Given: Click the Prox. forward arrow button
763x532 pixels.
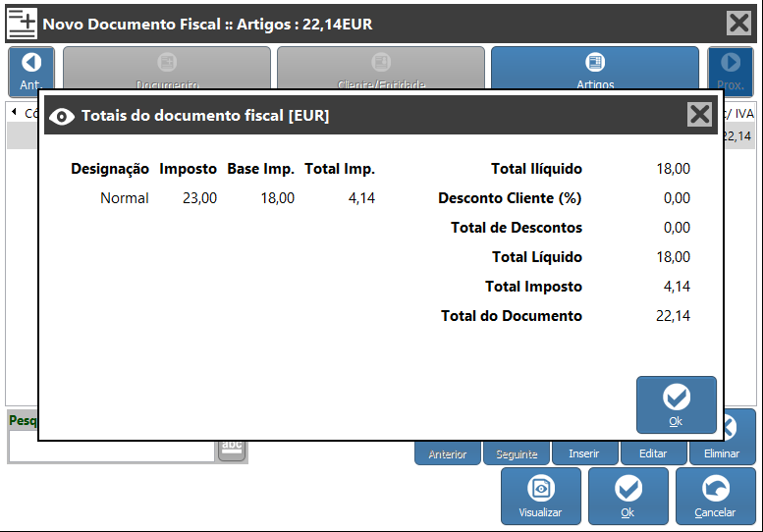Looking at the screenshot, I should pos(730,69).
